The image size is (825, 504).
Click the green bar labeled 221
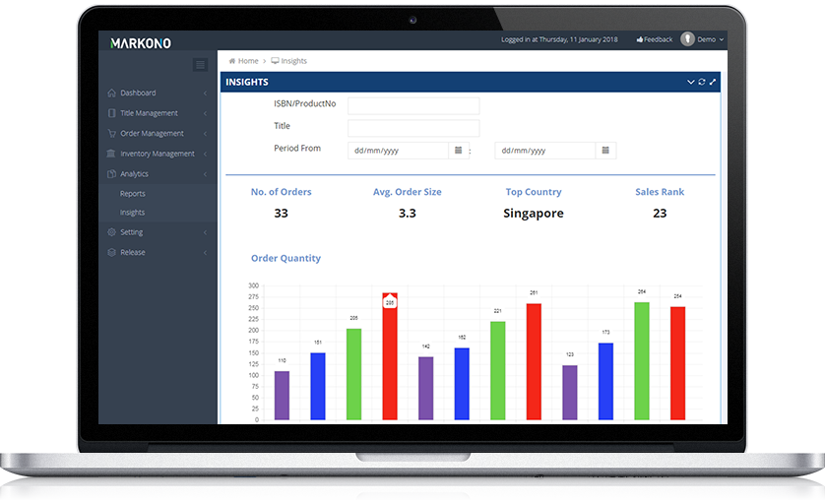coord(498,370)
